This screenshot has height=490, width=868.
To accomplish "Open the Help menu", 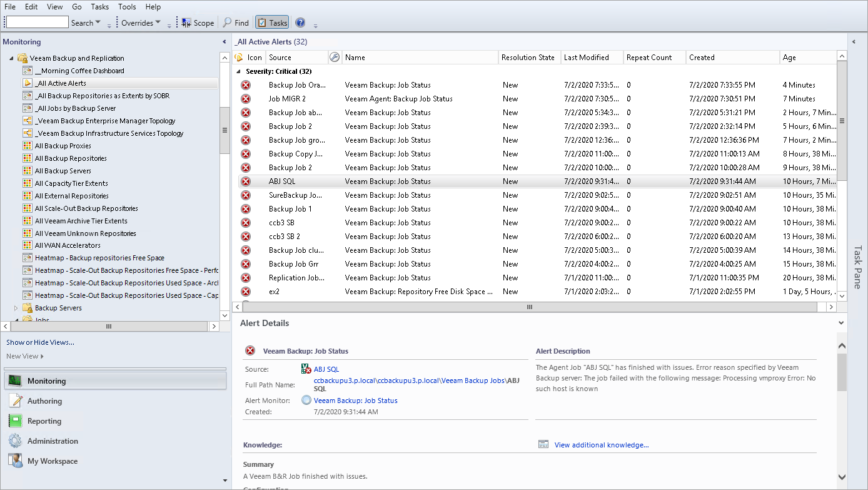I will (153, 7).
